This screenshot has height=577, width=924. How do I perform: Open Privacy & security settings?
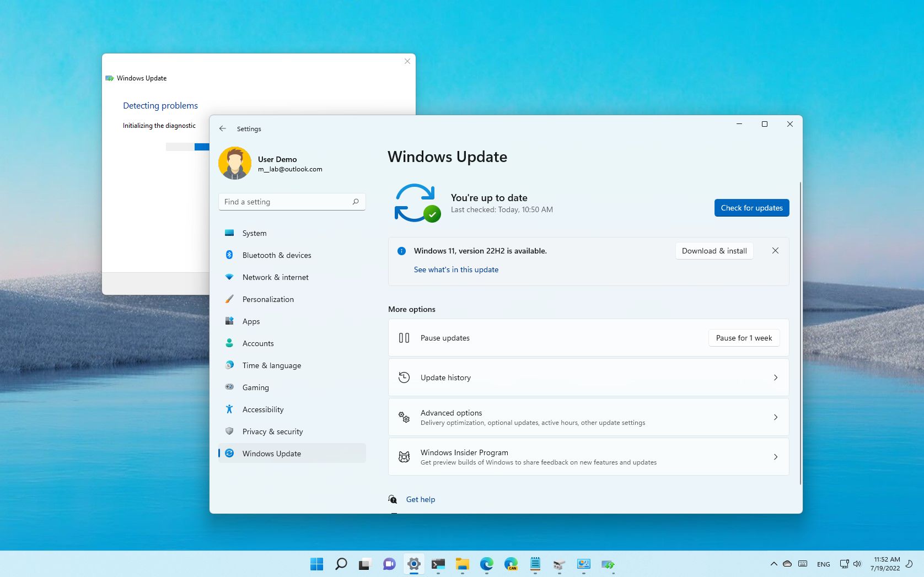tap(272, 432)
